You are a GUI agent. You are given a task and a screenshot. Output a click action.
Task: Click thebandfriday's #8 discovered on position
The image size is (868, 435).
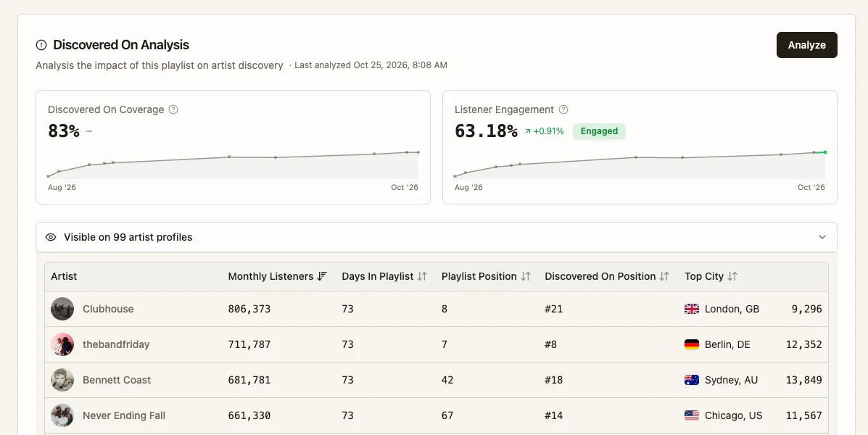[551, 344]
